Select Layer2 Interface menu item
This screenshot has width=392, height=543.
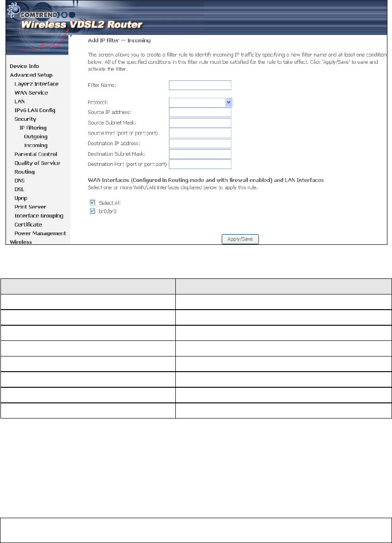coord(36,84)
